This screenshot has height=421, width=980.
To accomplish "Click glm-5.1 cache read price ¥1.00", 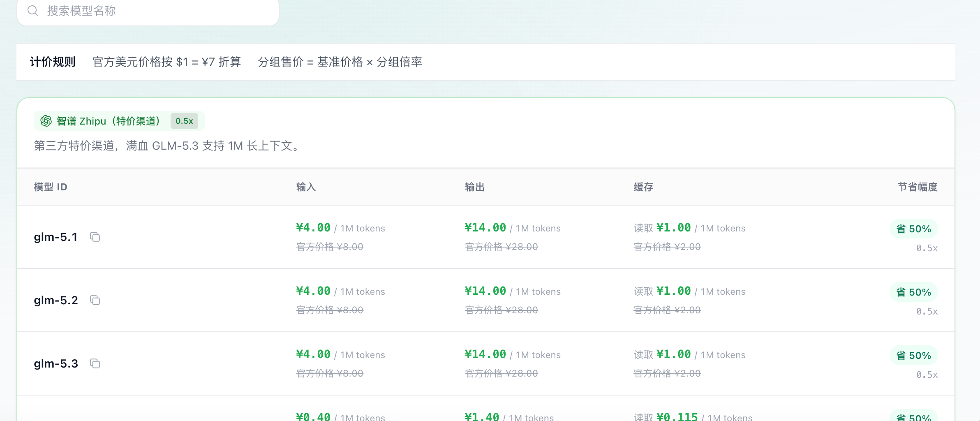I will pos(674,228).
